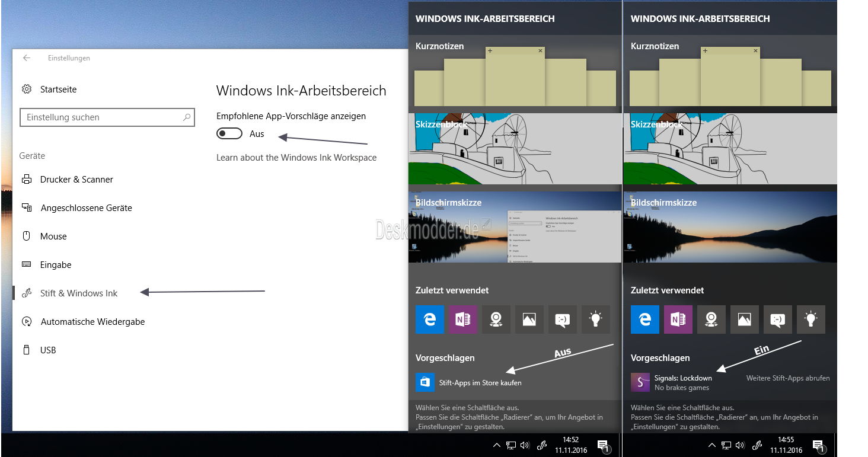The image size is (868, 457).
Task: Open Kurznotizen tile in the 14:52 Ink panel
Action: (515, 73)
